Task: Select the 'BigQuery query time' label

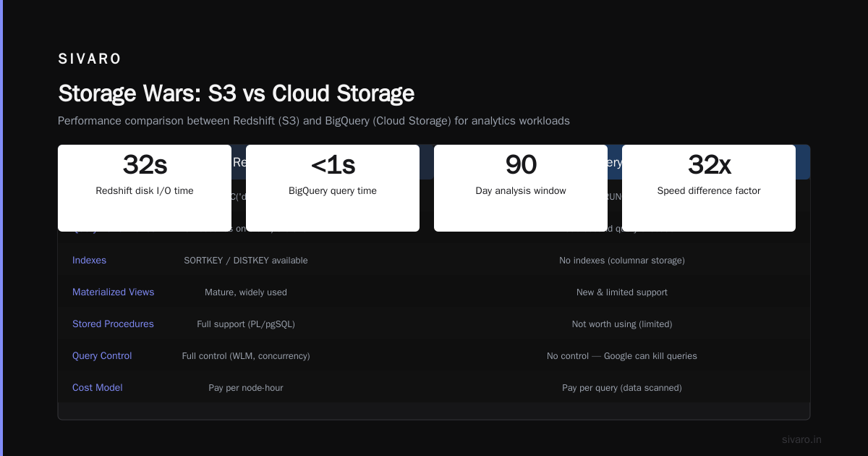Action: pyautogui.click(x=333, y=191)
